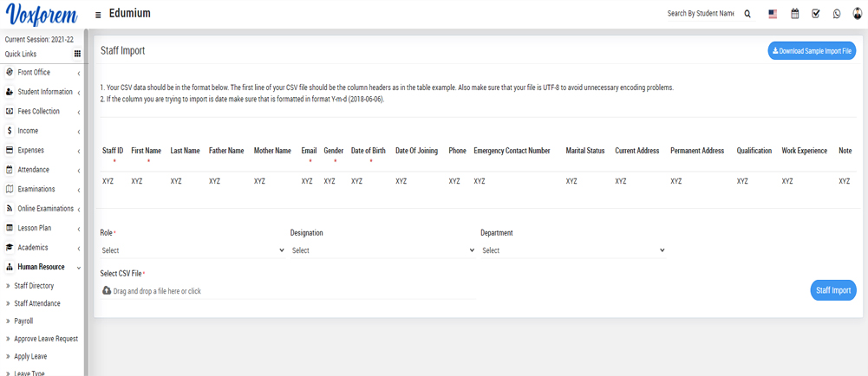This screenshot has width=868, height=376.
Task: Open the US flag language selector
Action: [773, 14]
